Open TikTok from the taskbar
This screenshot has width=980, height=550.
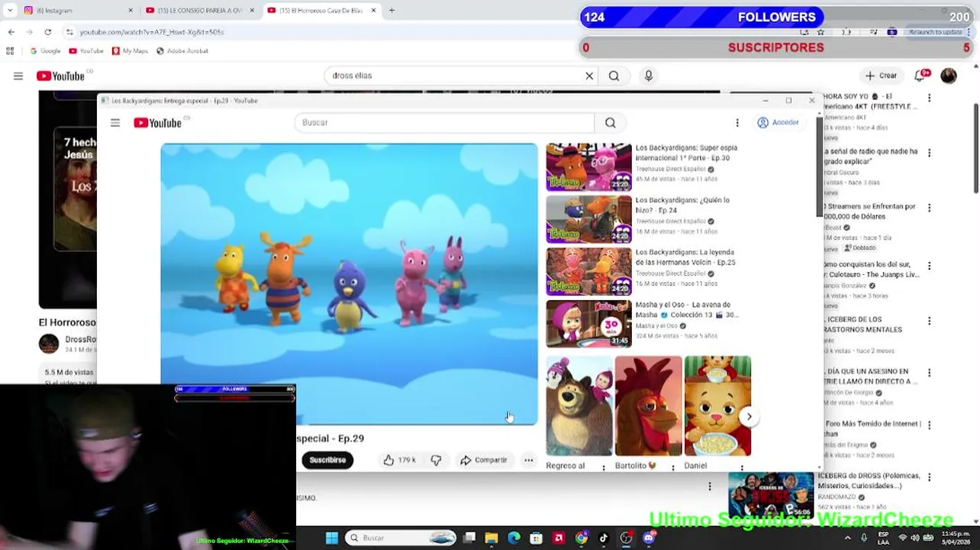pyautogui.click(x=603, y=538)
